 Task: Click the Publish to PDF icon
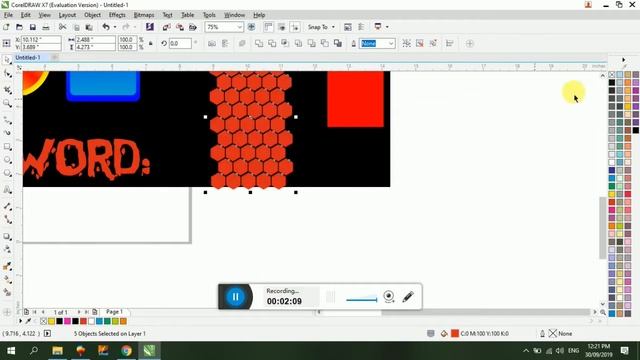(193, 27)
